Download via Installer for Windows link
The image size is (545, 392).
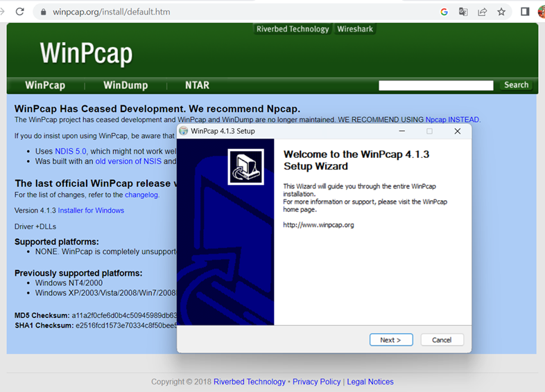(91, 211)
